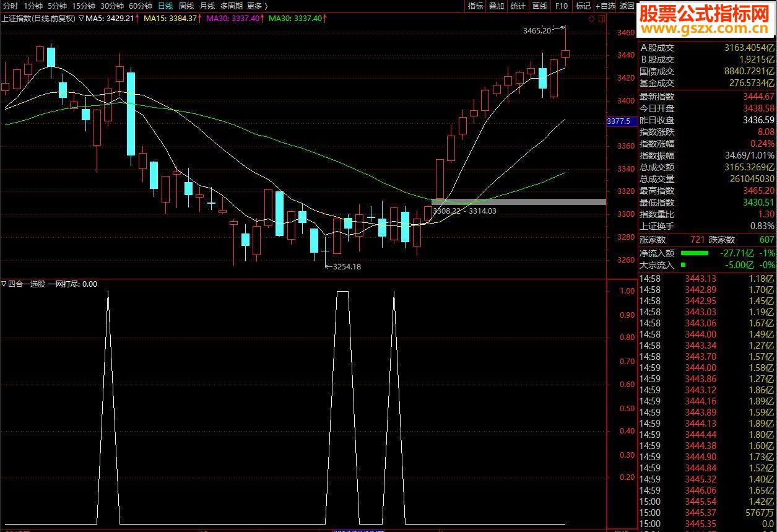This screenshot has width=777, height=532.
Task: Click the 总成交量 row
Action: point(707,179)
